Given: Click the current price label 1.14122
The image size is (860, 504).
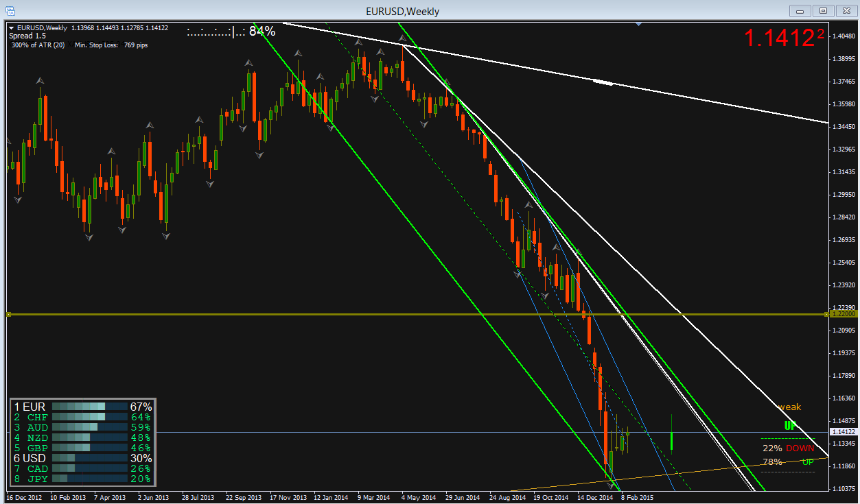Looking at the screenshot, I should point(842,432).
